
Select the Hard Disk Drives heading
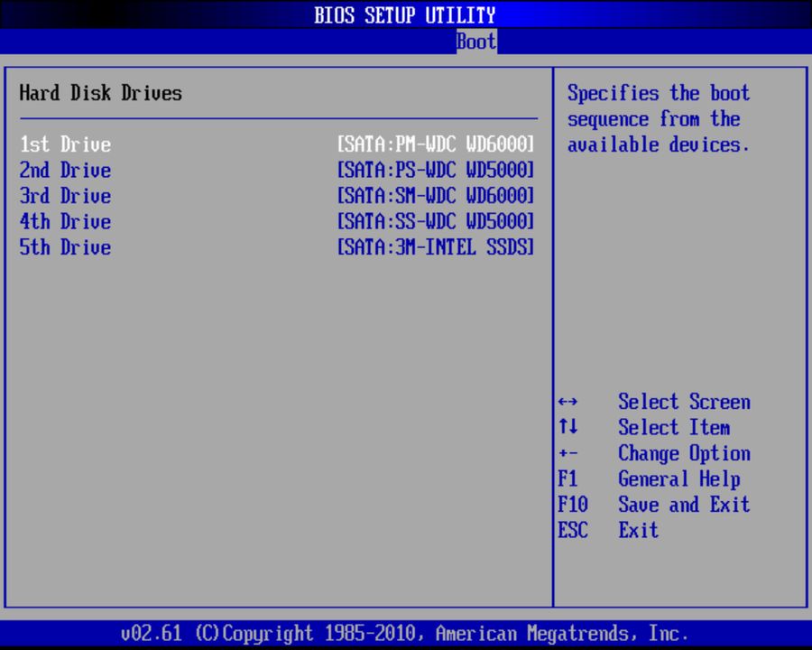tap(100, 93)
